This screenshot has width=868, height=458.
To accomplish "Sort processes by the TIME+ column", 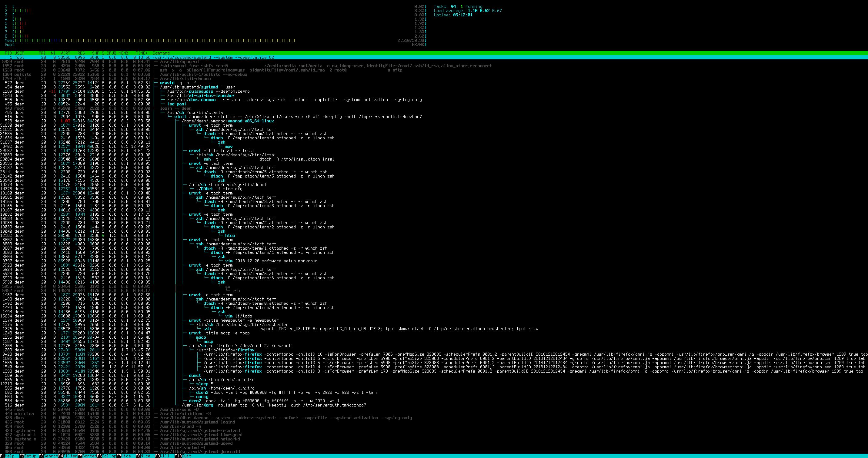I will [141, 53].
